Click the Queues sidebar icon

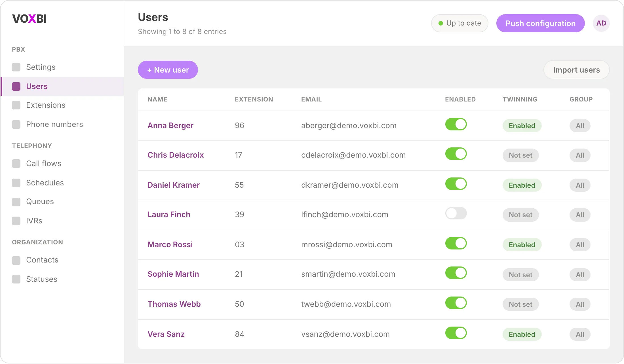pos(16,202)
